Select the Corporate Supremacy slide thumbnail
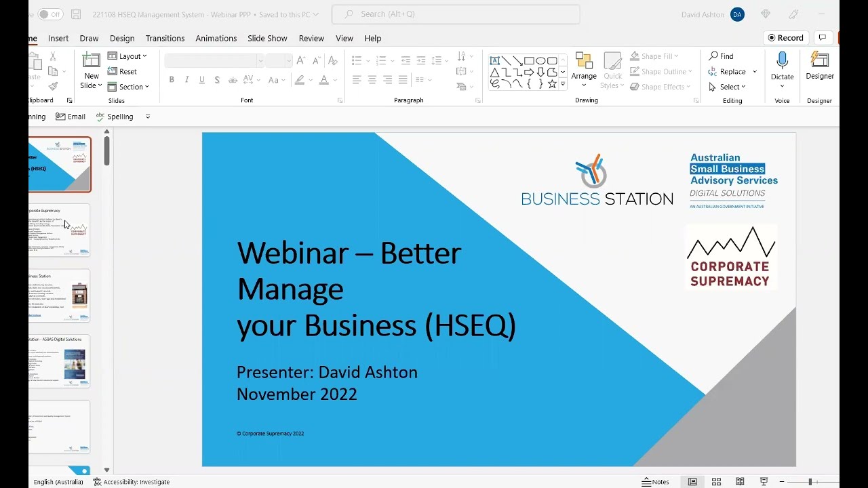The width and height of the screenshot is (868, 488). (59, 230)
